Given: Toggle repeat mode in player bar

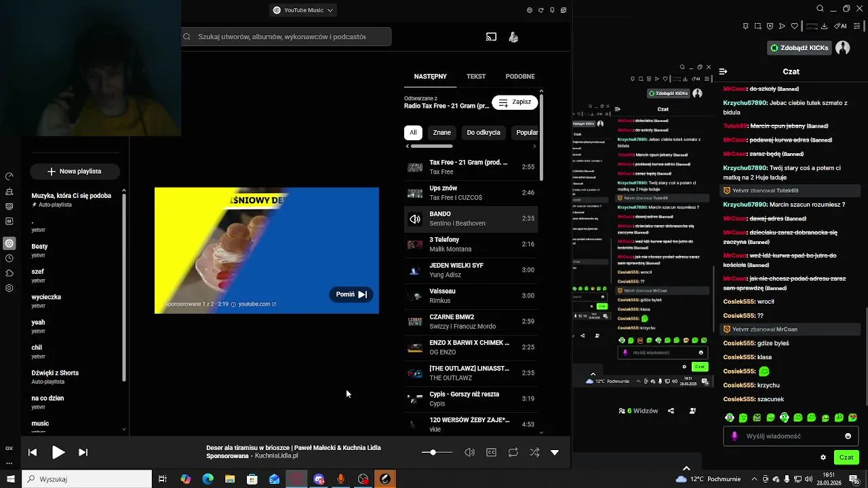Looking at the screenshot, I should (x=513, y=452).
